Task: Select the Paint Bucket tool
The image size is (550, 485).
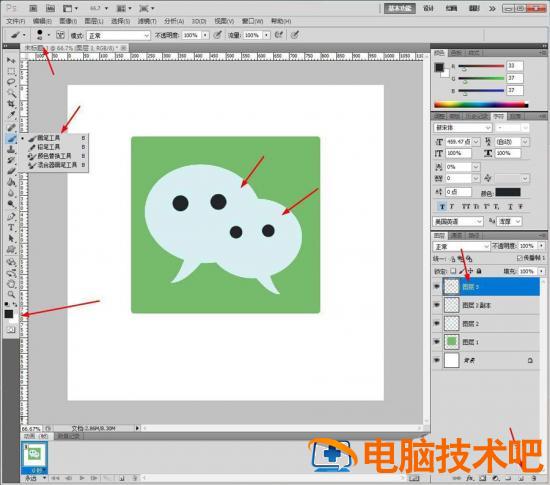Action: (11, 182)
